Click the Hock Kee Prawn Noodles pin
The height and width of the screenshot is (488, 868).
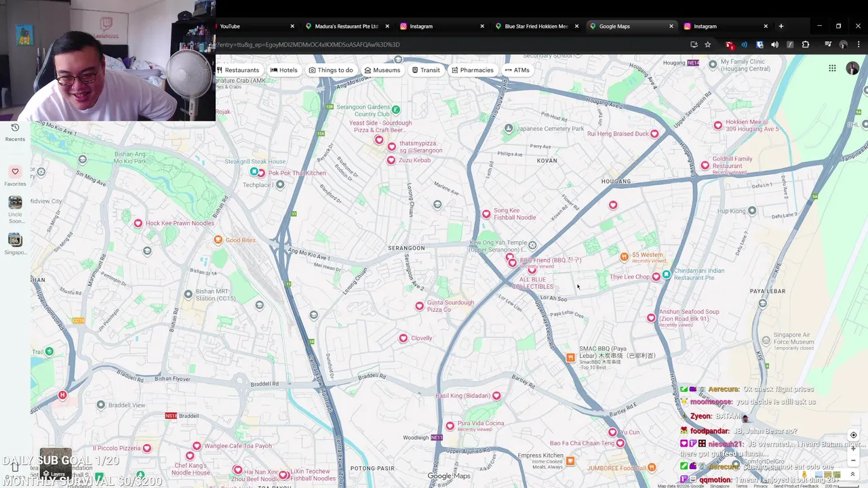[x=138, y=223]
